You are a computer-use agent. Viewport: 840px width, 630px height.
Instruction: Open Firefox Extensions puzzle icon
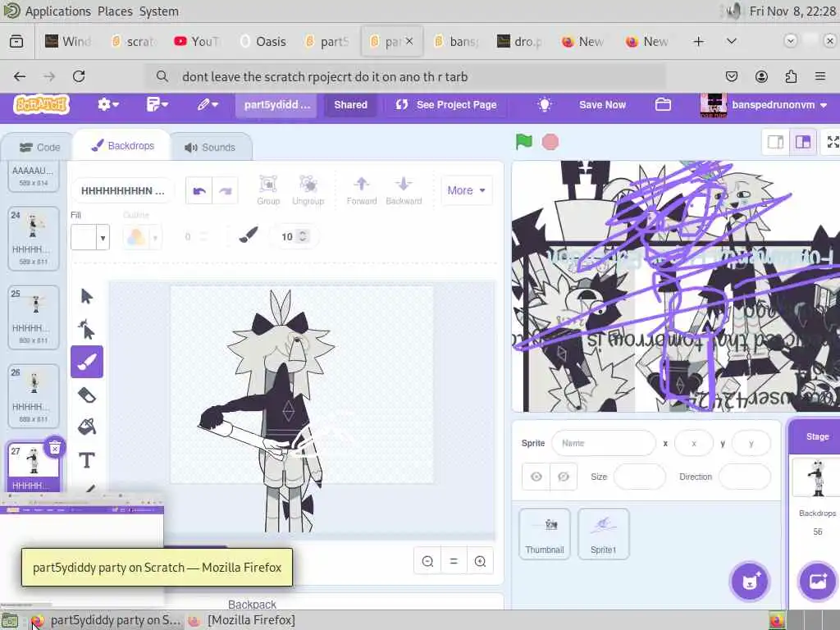pyautogui.click(x=791, y=76)
